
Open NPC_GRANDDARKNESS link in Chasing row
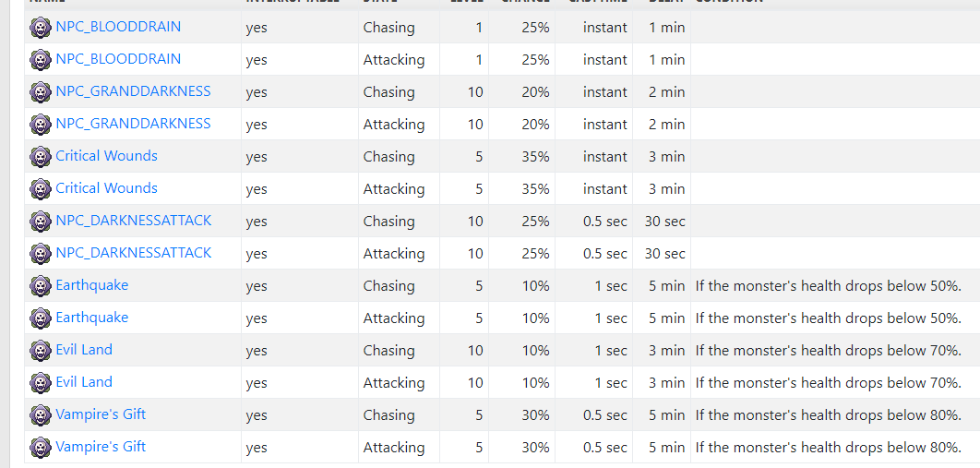(133, 91)
